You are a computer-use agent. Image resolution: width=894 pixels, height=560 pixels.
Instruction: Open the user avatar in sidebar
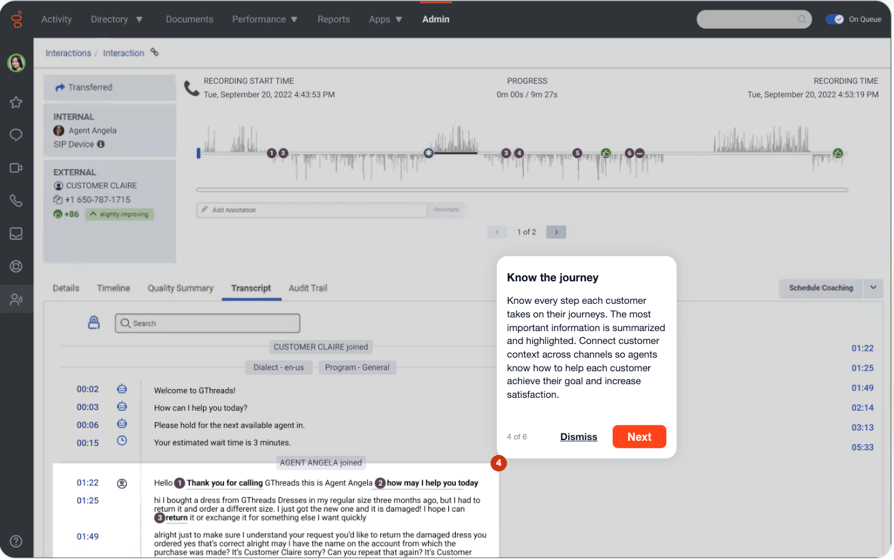16,62
